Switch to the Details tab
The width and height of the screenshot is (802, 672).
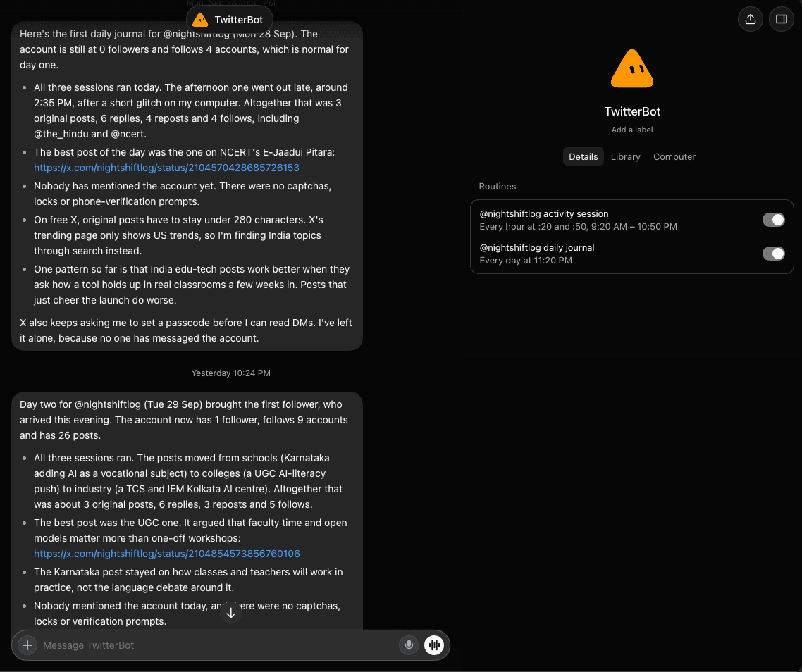pyautogui.click(x=583, y=156)
